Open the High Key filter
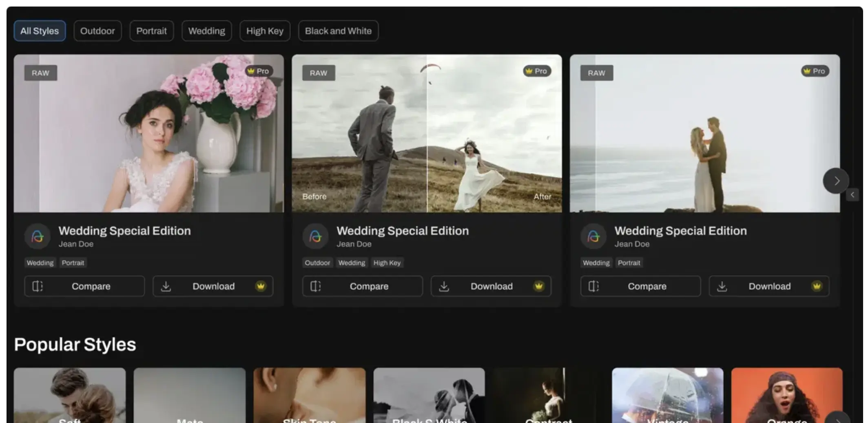Screen dimensions: 868x423 (x=265, y=31)
